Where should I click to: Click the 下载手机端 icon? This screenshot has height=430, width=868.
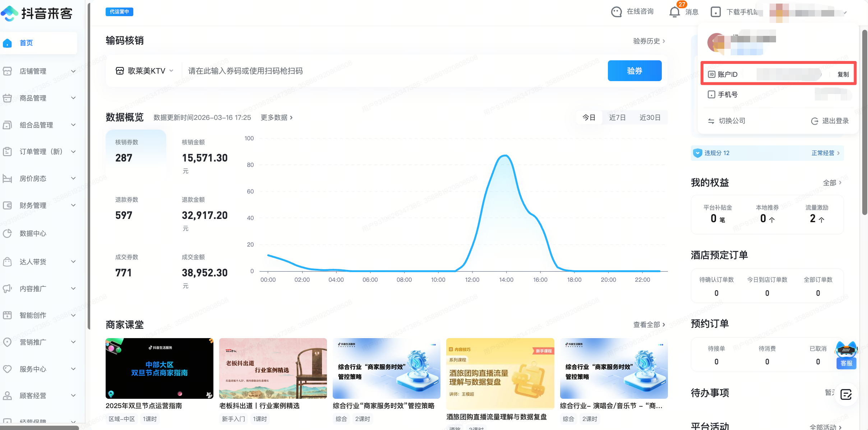(716, 12)
